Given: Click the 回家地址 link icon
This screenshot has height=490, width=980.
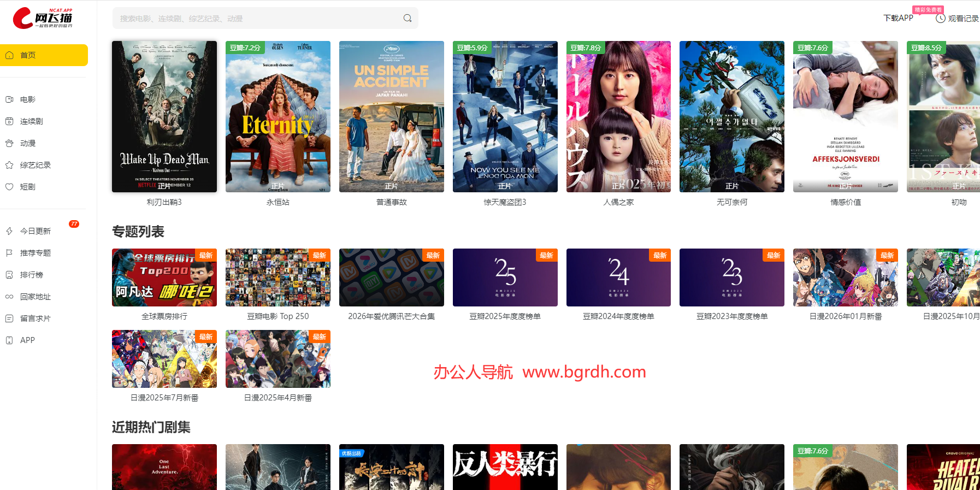Looking at the screenshot, I should tap(9, 297).
